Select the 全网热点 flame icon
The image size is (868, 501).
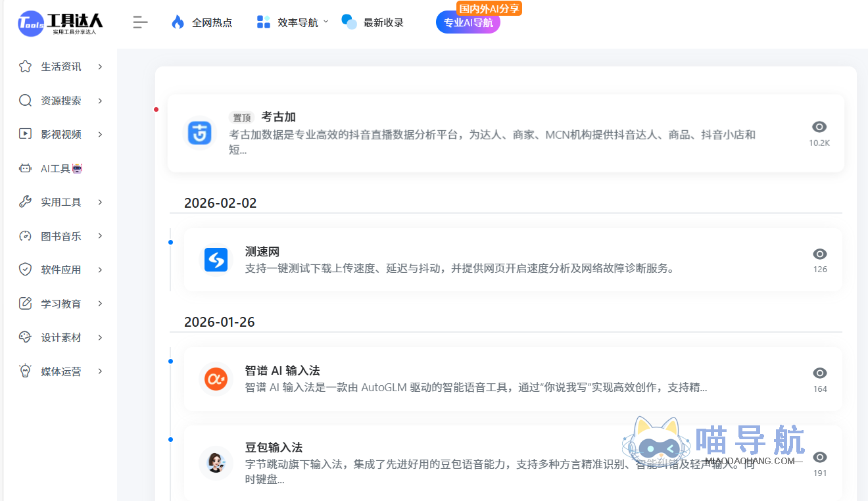(176, 22)
